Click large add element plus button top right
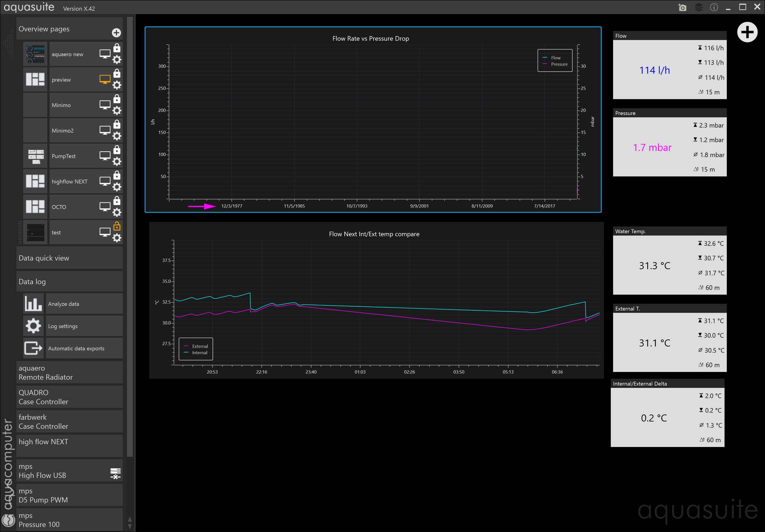 [x=747, y=32]
